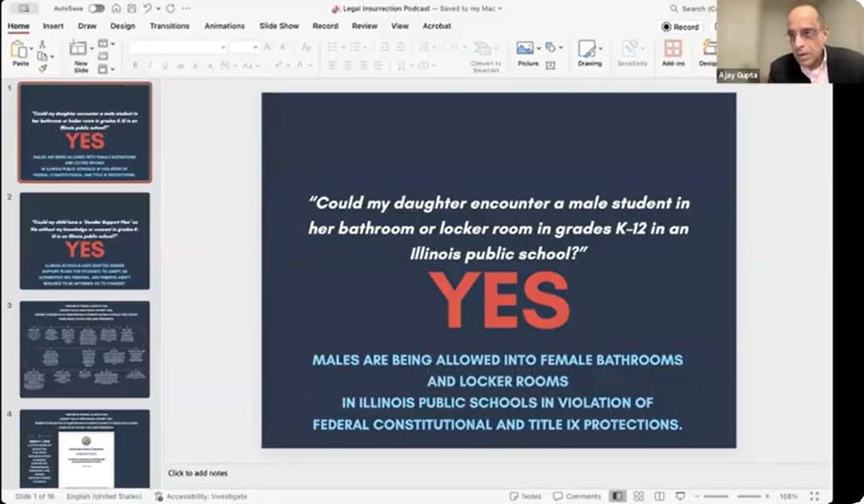Image resolution: width=864 pixels, height=504 pixels.
Task: Toggle the Notes pane
Action: point(525,496)
